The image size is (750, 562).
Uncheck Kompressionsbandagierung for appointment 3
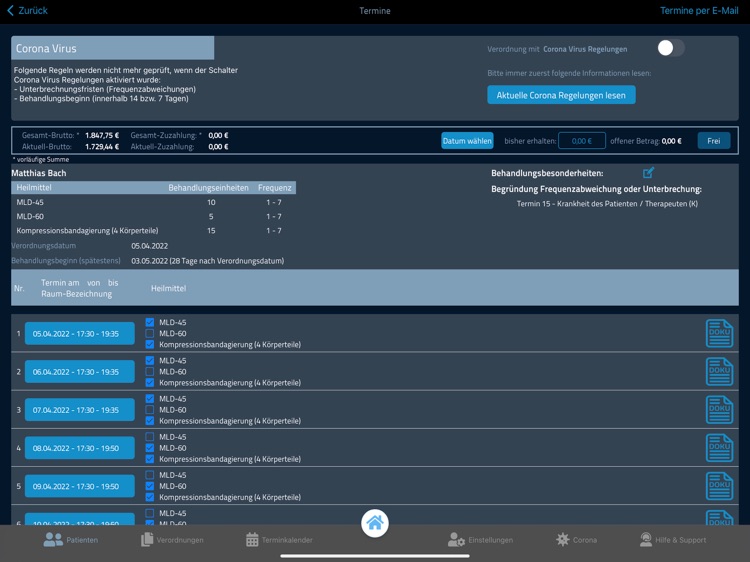[150, 421]
